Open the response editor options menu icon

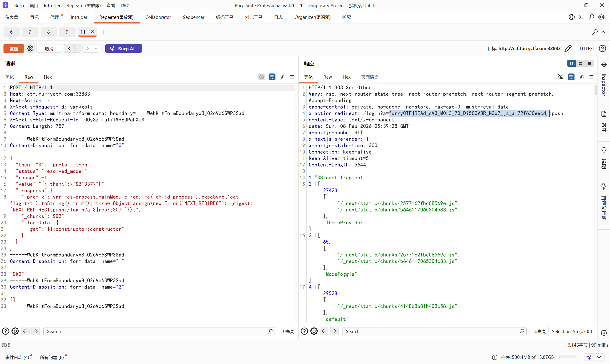[x=591, y=77]
